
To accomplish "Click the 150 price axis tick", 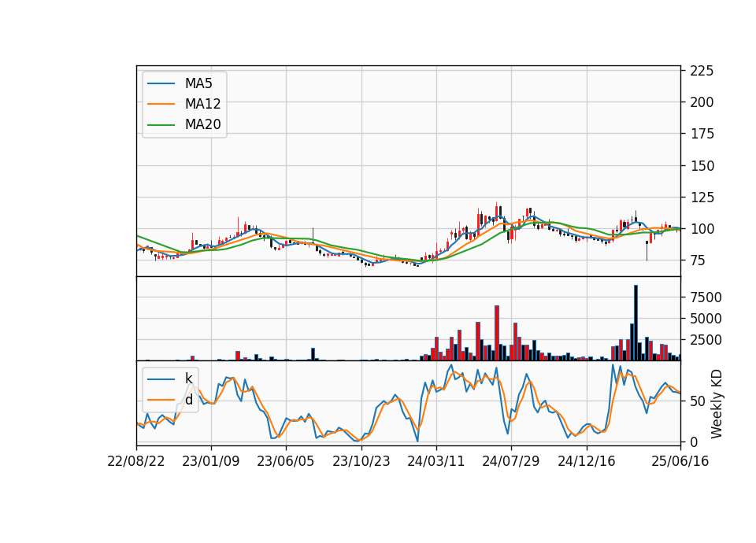I will coord(702,166).
